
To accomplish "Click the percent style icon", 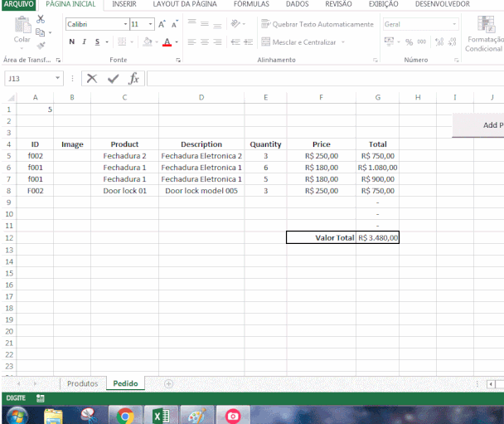I will [409, 41].
